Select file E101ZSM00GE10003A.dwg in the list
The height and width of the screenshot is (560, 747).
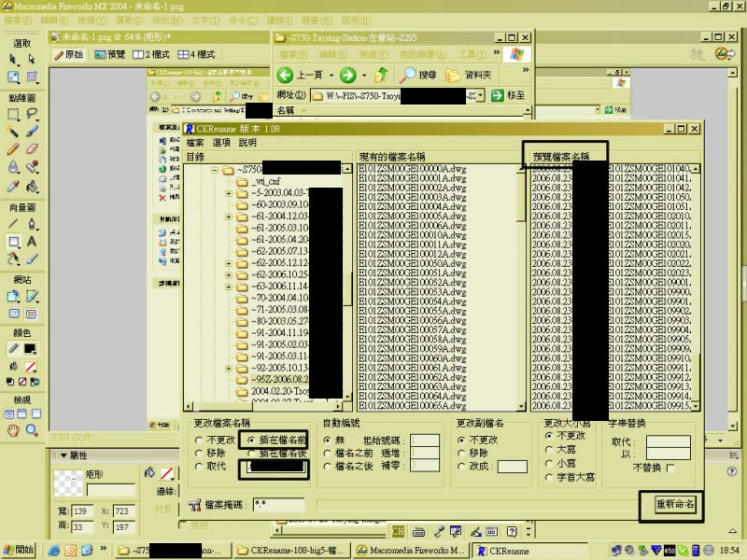point(412,197)
